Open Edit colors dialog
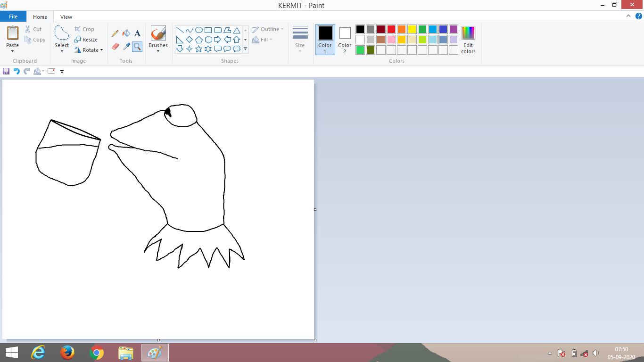Screen dimensions: 644x362 pos(468,40)
